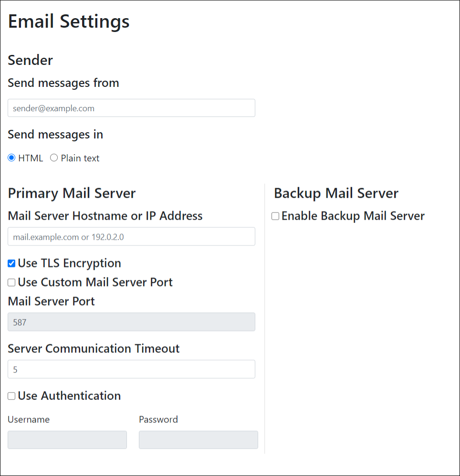Screen dimensions: 460x476
Task: Click the 'Use Authentication' label text
Action: point(69,396)
